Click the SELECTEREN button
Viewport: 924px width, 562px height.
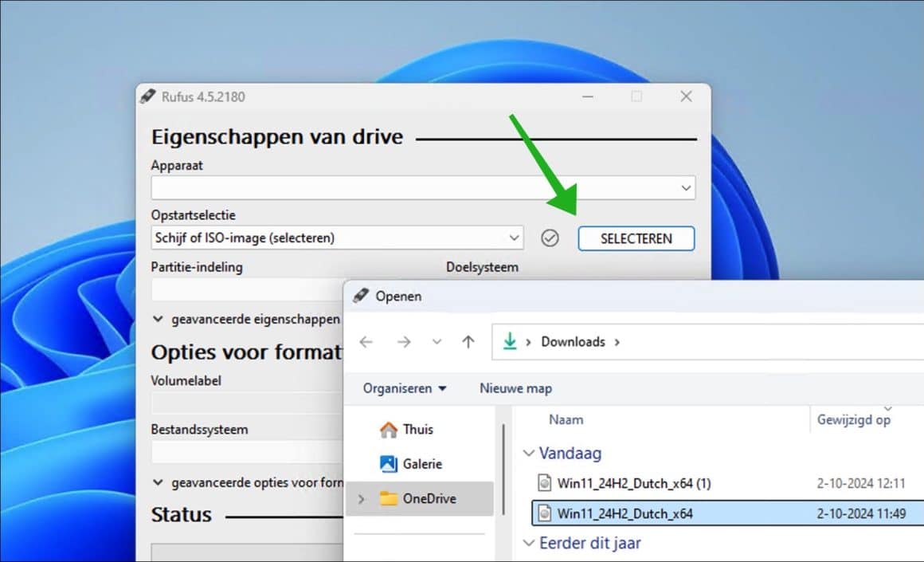click(x=636, y=238)
